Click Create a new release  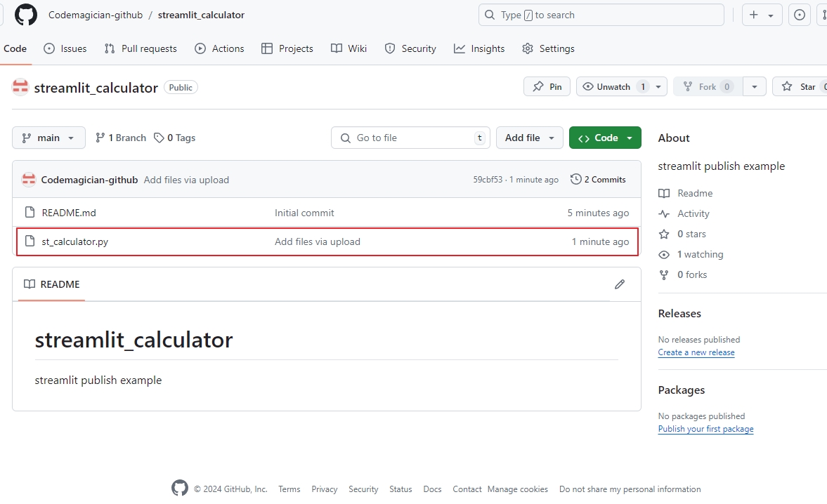(x=696, y=352)
